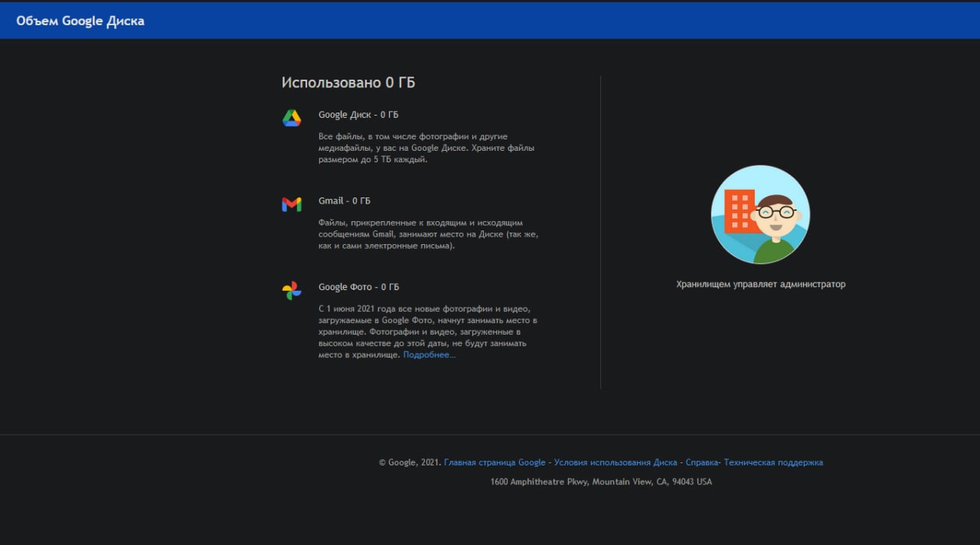Open the "Техническая поддержка" footer link
This screenshot has height=545, width=980.
pos(773,462)
